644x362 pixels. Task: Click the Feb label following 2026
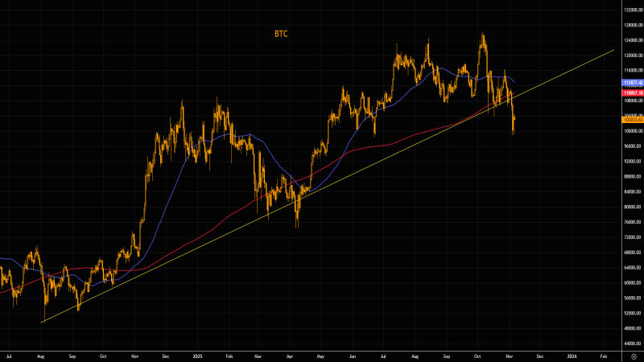(x=604, y=354)
